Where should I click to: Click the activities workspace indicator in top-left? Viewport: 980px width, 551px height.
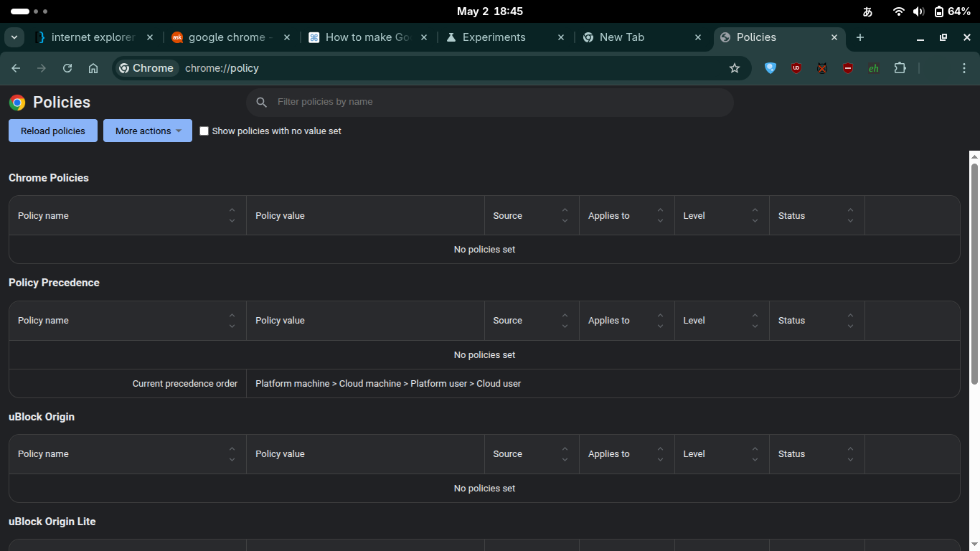pyautogui.click(x=29, y=11)
